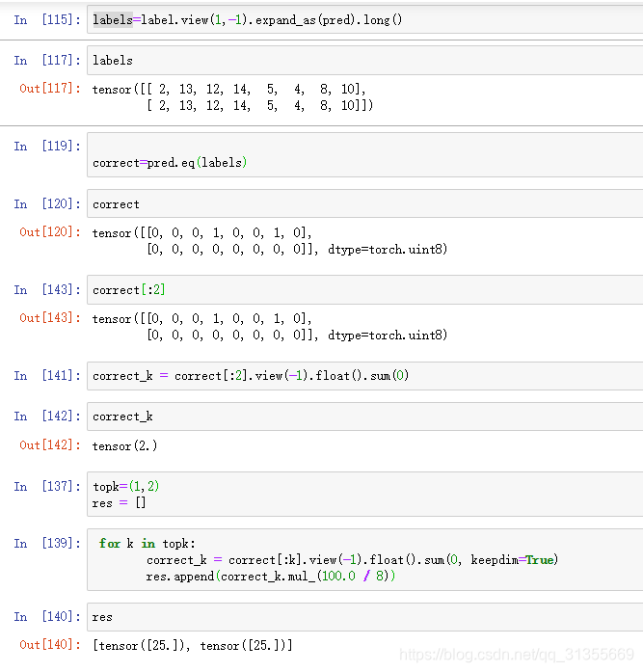
Task: Click the Out[117] prompt label
Action: point(50,89)
